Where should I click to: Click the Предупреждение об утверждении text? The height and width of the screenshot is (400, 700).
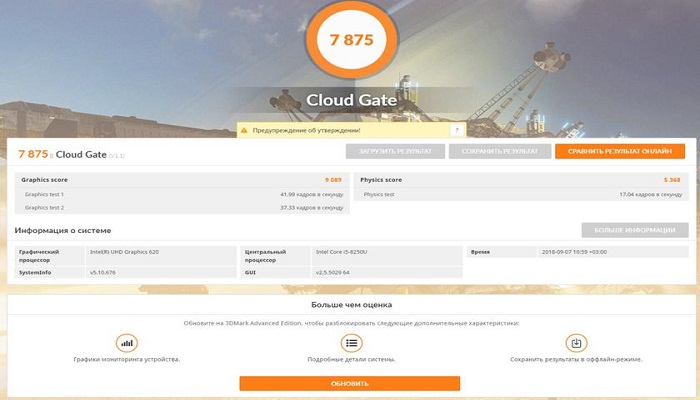(x=306, y=130)
